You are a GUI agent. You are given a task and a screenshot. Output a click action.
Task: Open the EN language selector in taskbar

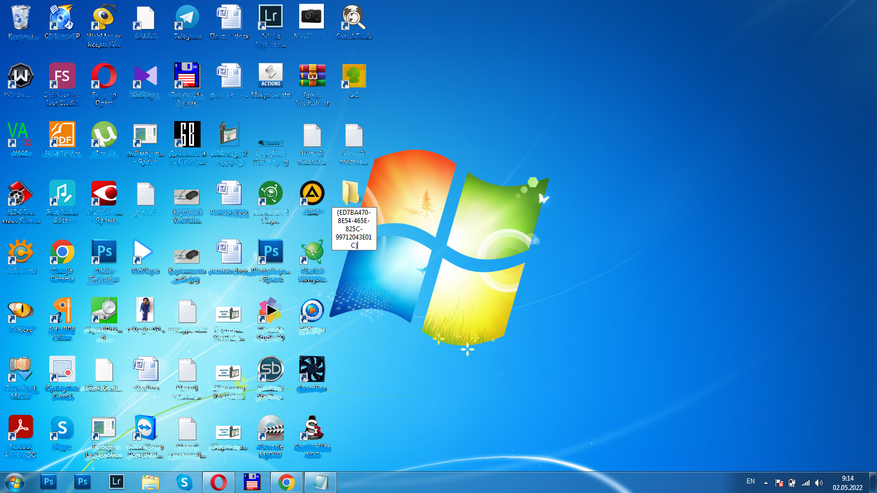click(x=751, y=482)
